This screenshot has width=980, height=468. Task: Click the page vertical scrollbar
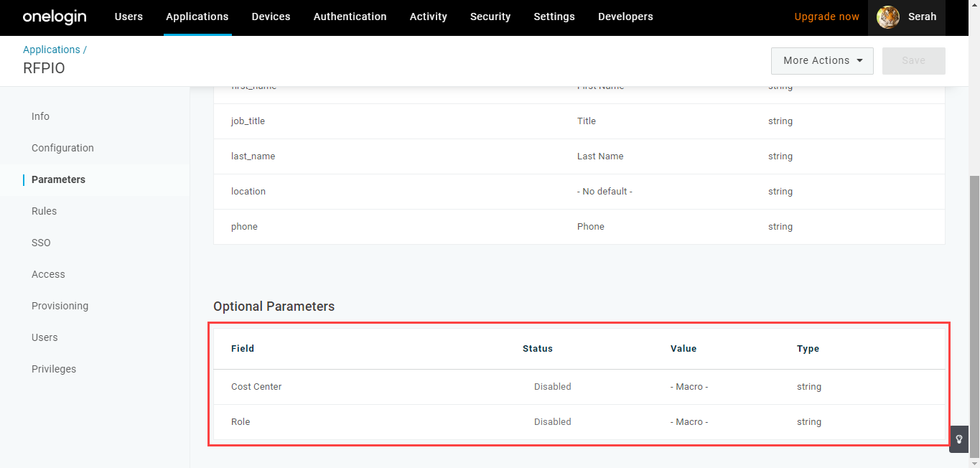(x=974, y=316)
